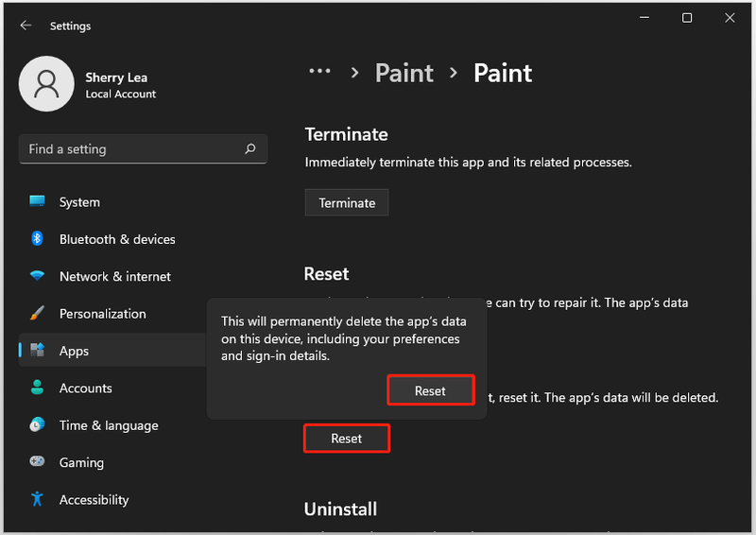This screenshot has height=535, width=756.
Task: Click the Gaming controller icon
Action: pos(37,461)
